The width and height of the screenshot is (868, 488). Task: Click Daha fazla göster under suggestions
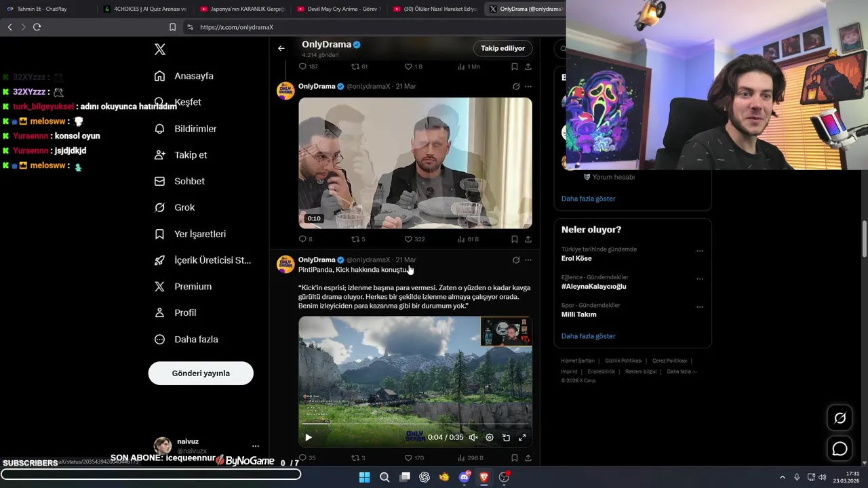click(589, 199)
